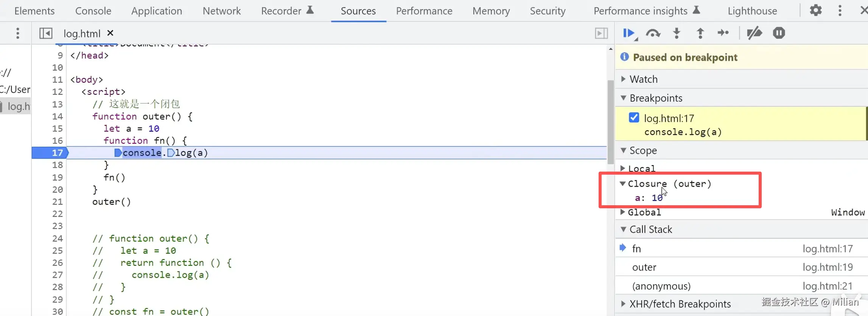This screenshot has width=868, height=316.
Task: Step into next function call
Action: click(677, 33)
